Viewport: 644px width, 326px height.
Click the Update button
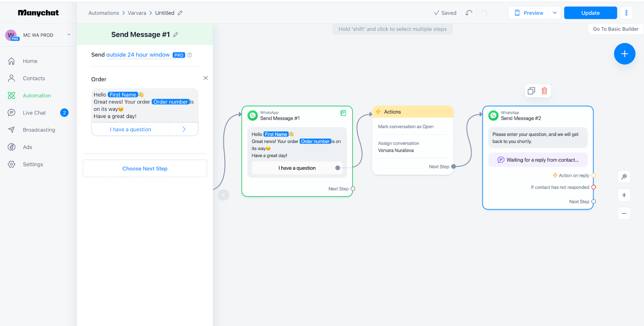pyautogui.click(x=590, y=13)
